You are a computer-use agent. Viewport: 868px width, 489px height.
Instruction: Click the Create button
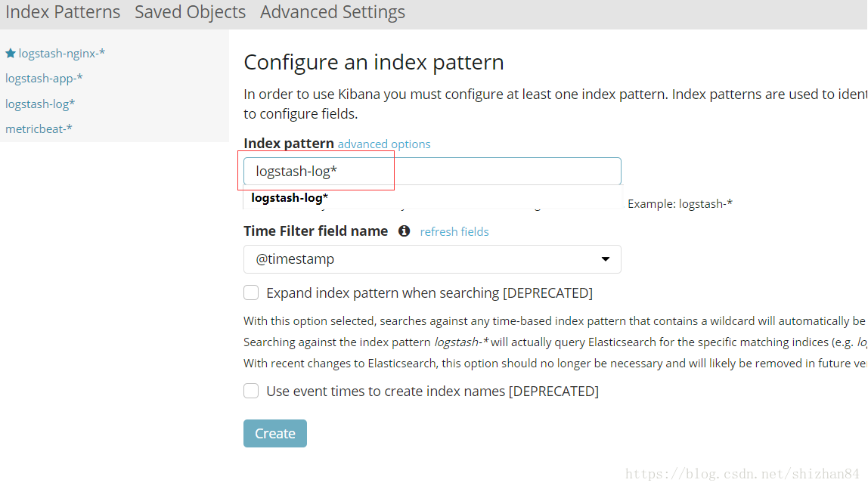click(x=275, y=433)
